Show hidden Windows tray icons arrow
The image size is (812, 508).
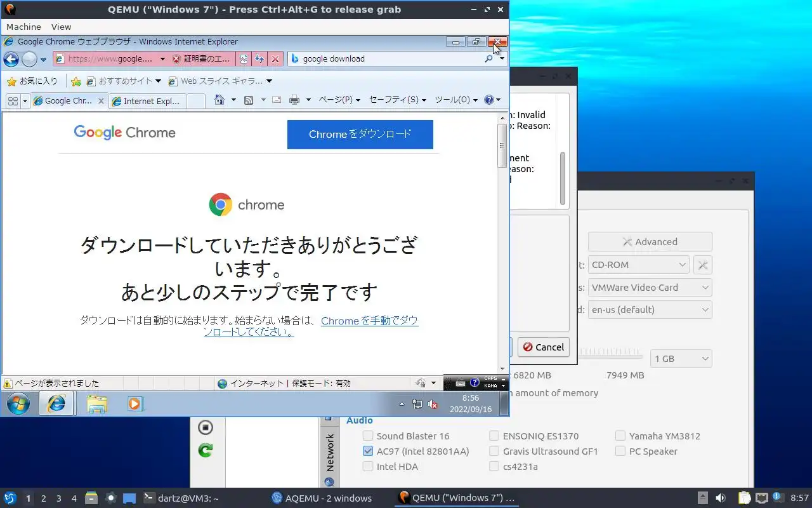[x=402, y=404]
